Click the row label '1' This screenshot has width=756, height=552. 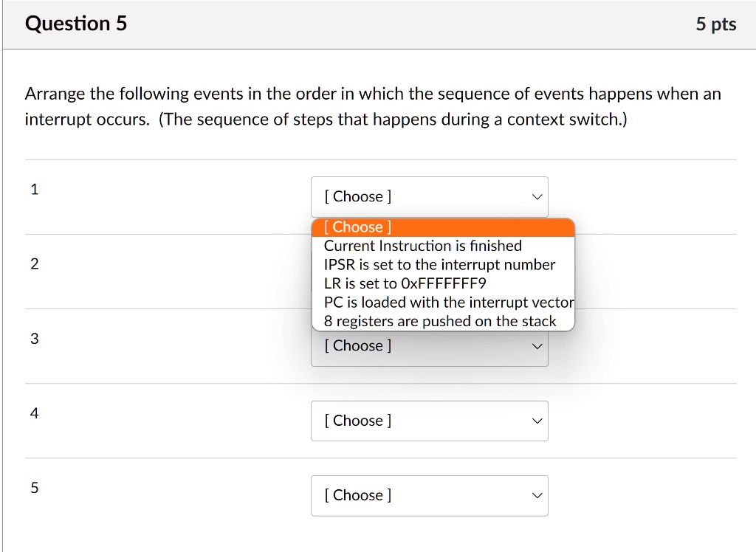[x=34, y=190]
